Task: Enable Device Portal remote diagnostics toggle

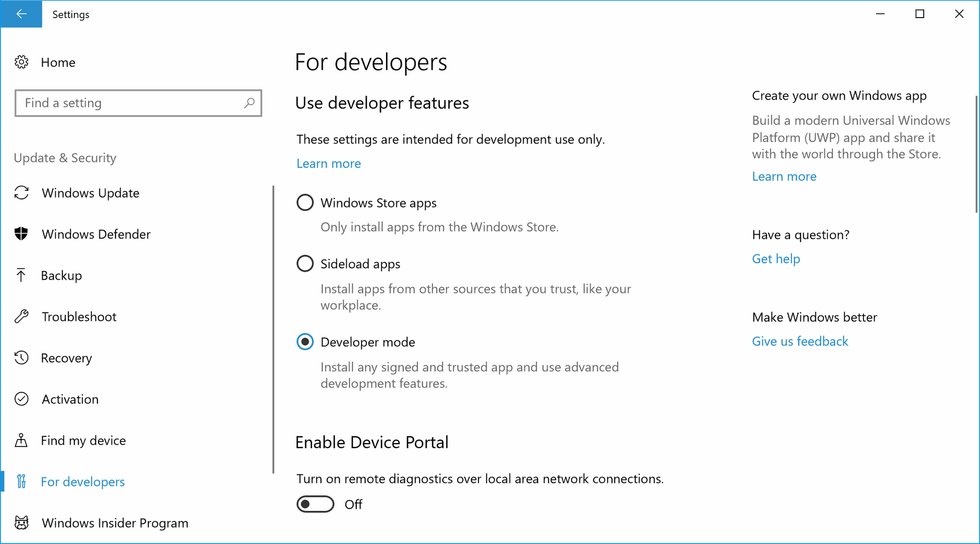Action: click(315, 504)
